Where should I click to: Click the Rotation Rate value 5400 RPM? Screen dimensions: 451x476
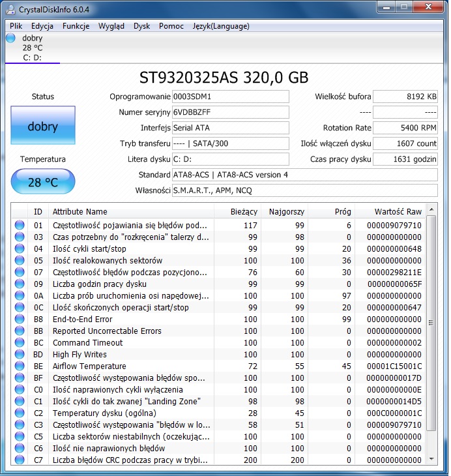(405, 128)
